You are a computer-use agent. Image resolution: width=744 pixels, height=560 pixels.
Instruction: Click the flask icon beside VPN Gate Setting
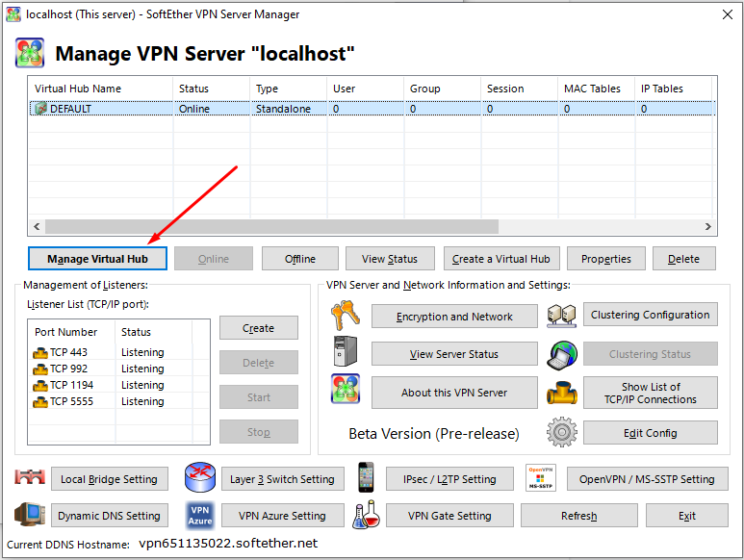click(367, 515)
